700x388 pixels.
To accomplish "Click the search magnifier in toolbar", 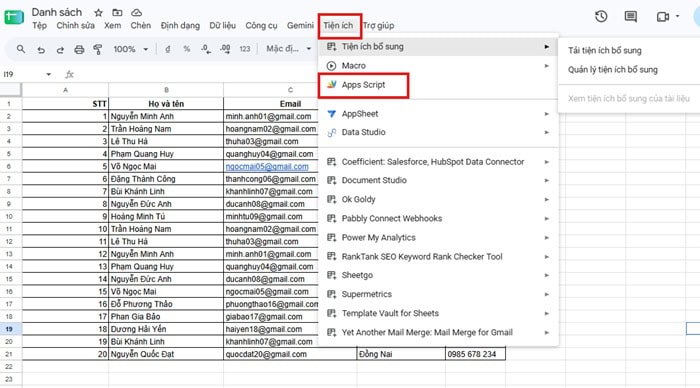I will [21, 49].
